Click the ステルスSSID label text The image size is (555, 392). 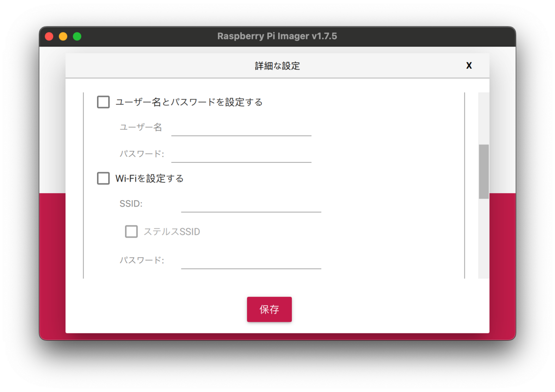(x=172, y=232)
